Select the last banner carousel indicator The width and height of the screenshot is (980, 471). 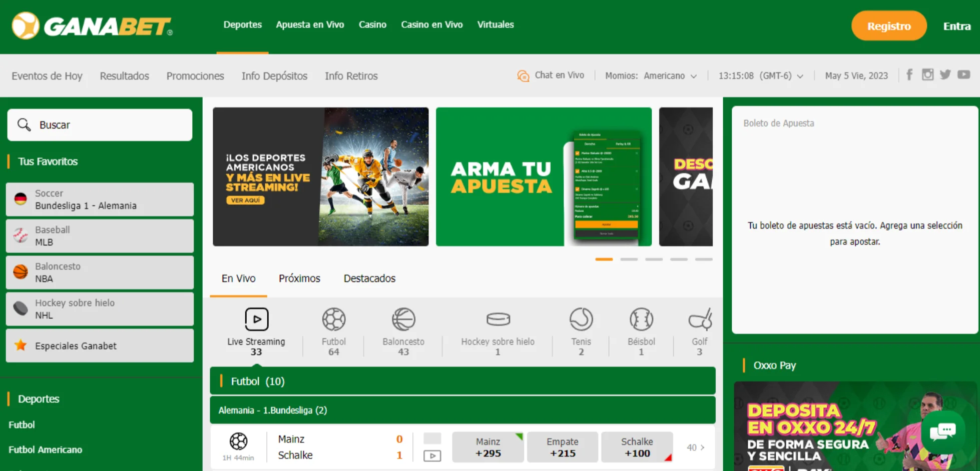[x=704, y=259]
